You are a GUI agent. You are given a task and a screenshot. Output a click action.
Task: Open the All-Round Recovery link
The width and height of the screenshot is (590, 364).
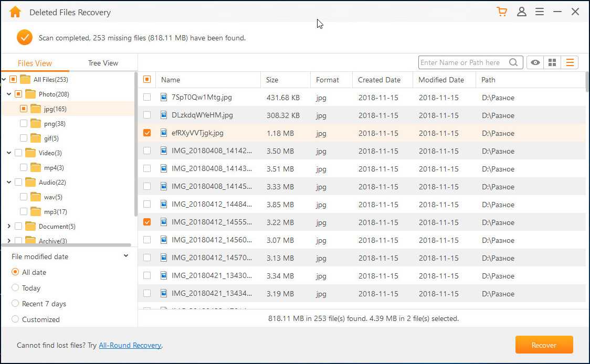[x=130, y=345]
